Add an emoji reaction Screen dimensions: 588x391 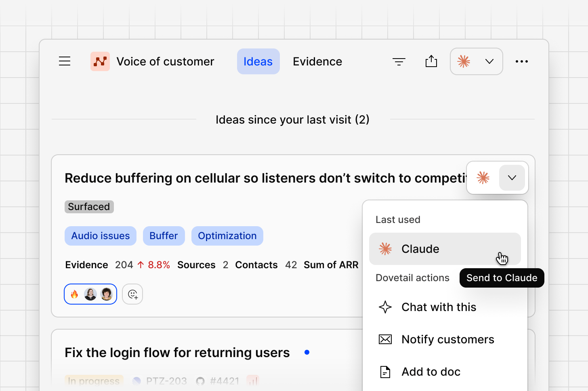pos(132,294)
